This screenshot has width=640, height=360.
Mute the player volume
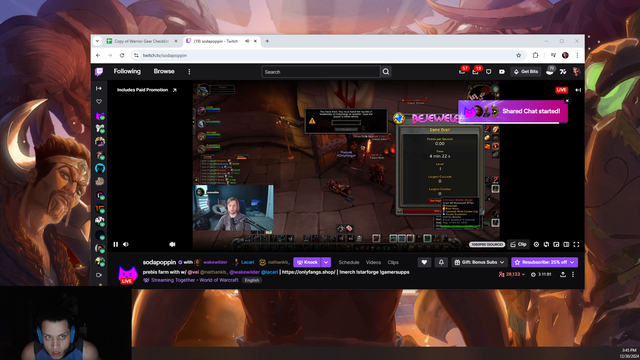pyautogui.click(x=126, y=244)
